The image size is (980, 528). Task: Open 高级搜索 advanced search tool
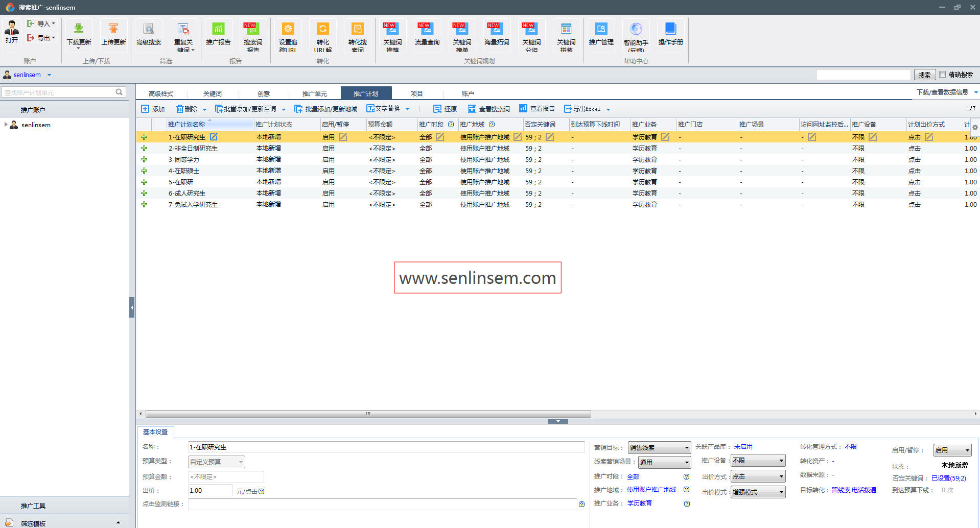[x=149, y=30]
